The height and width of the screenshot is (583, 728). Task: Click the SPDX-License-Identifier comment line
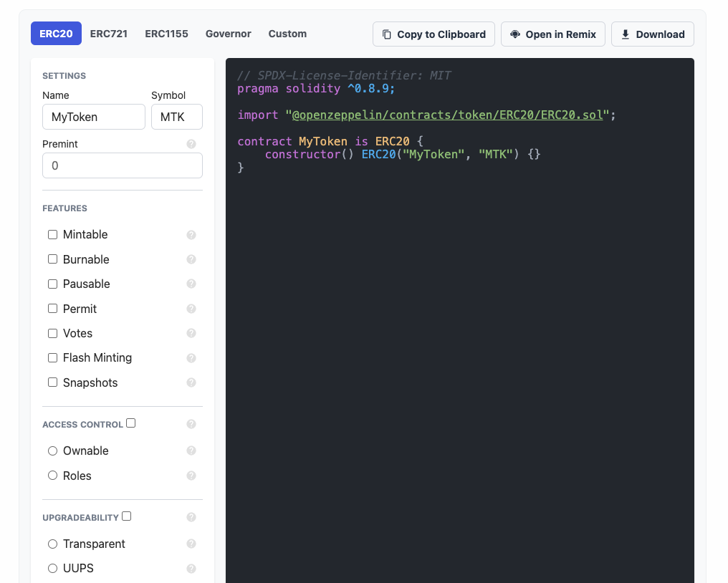tap(344, 75)
